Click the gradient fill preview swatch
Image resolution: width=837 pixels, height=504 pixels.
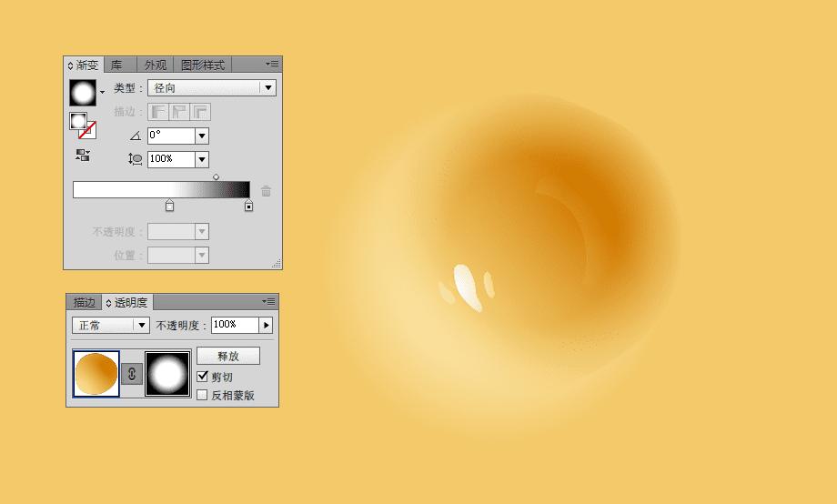click(x=83, y=93)
